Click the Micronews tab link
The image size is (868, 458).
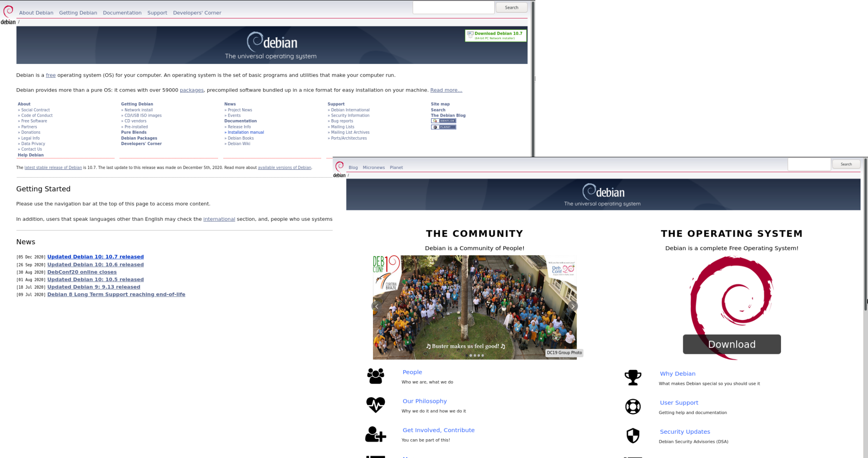(374, 167)
